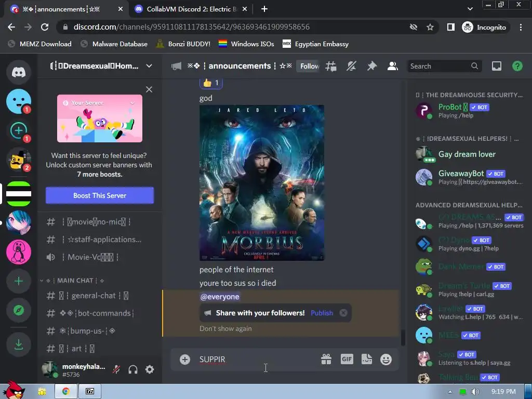Open the Inbox icon
532x399 pixels.
tap(497, 66)
